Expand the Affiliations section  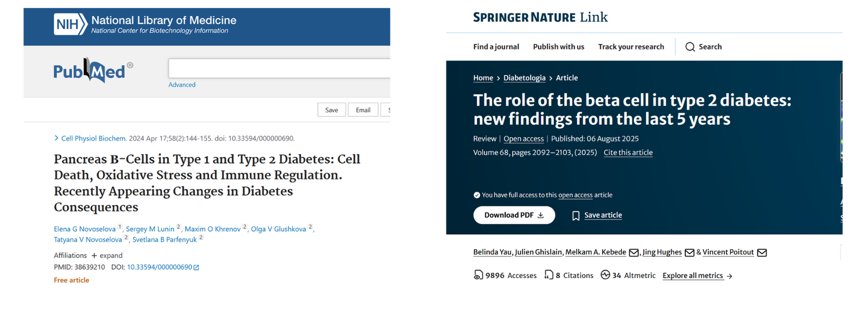(106, 255)
